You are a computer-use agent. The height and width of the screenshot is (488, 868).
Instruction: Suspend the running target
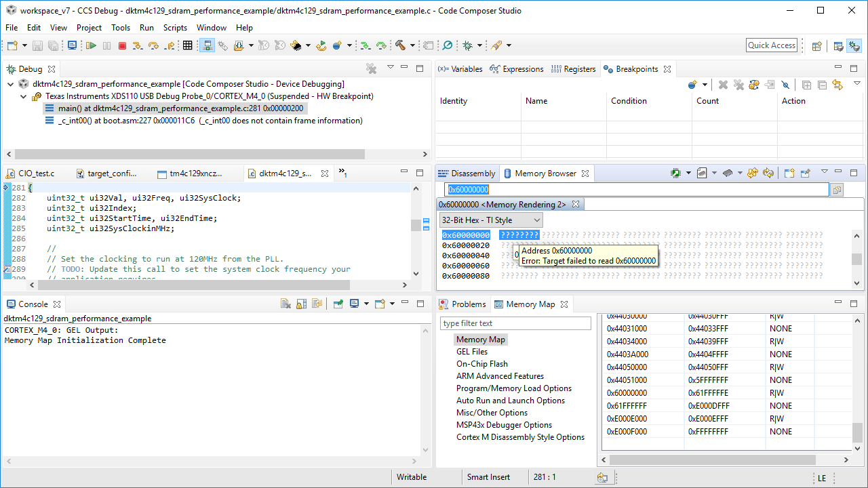pos(106,45)
